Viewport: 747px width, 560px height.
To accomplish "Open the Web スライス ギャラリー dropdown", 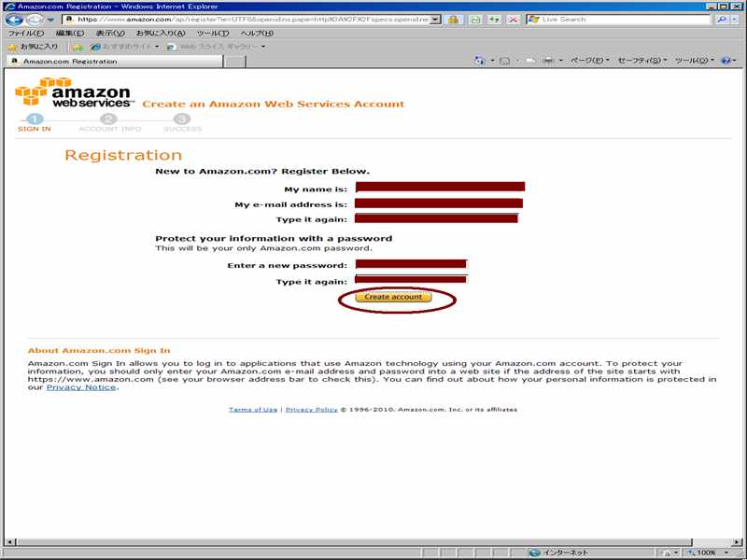I will 217,47.
